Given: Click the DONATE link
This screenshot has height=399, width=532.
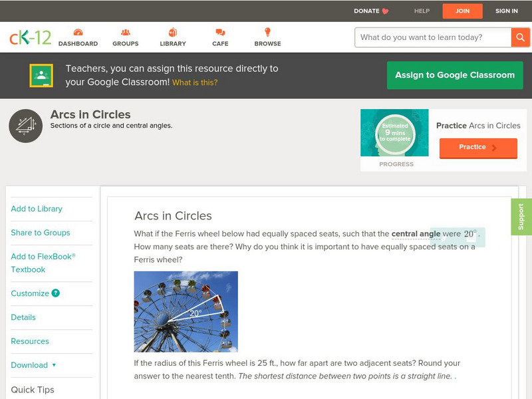Looking at the screenshot, I should click(x=366, y=11).
